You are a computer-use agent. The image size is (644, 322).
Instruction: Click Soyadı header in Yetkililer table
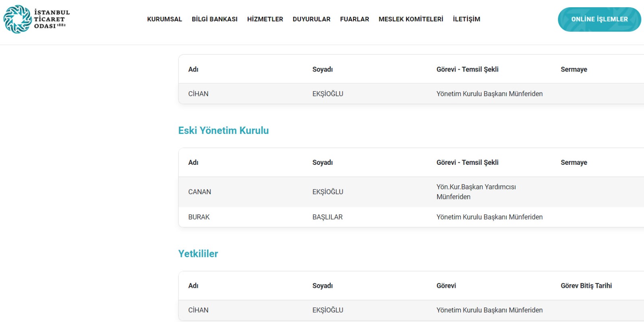pyautogui.click(x=322, y=286)
